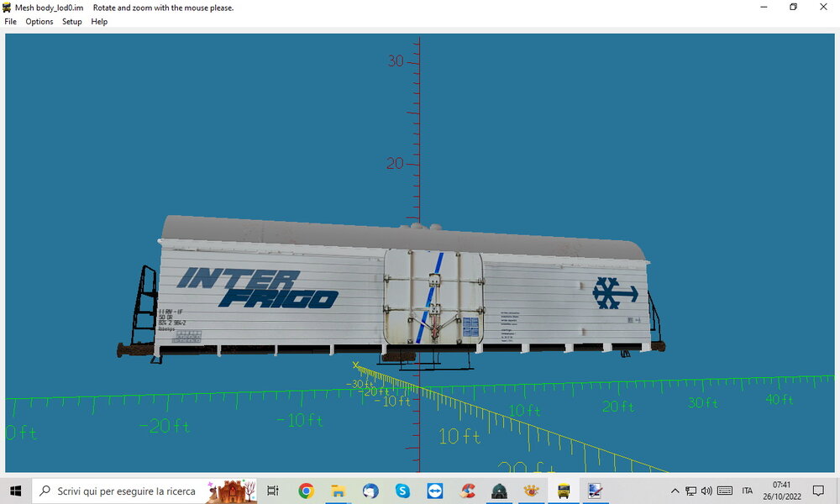Screen dimensions: 840x504
Task: Open the touch keyboard tray icon
Action: [x=725, y=491]
